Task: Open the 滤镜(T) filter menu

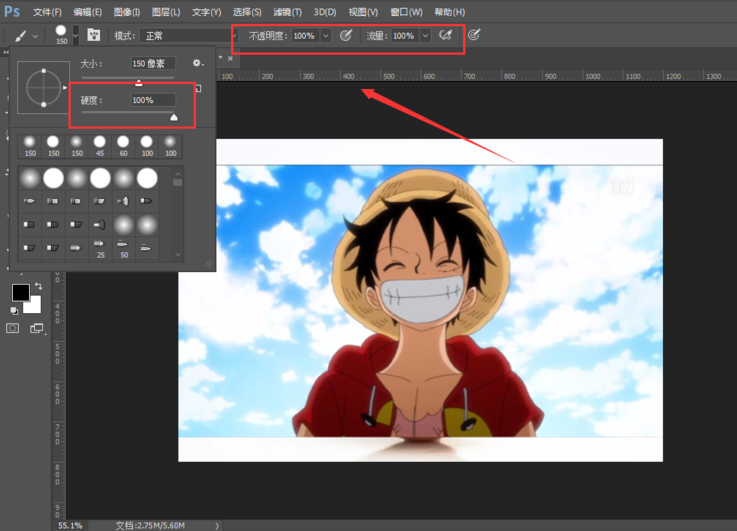Action: (288, 12)
